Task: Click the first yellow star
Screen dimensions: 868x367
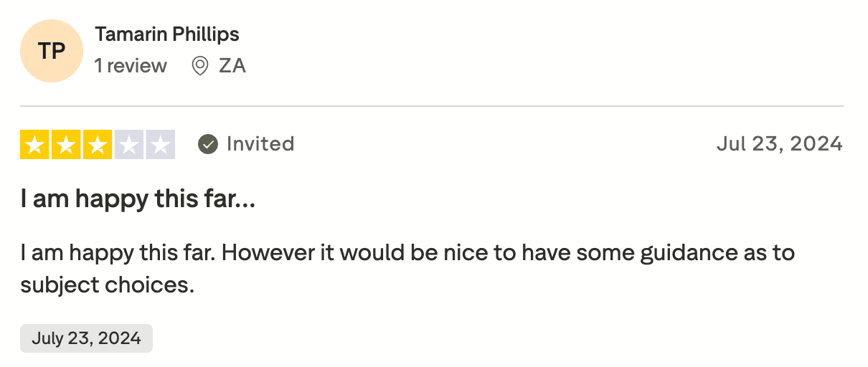Action: click(33, 144)
